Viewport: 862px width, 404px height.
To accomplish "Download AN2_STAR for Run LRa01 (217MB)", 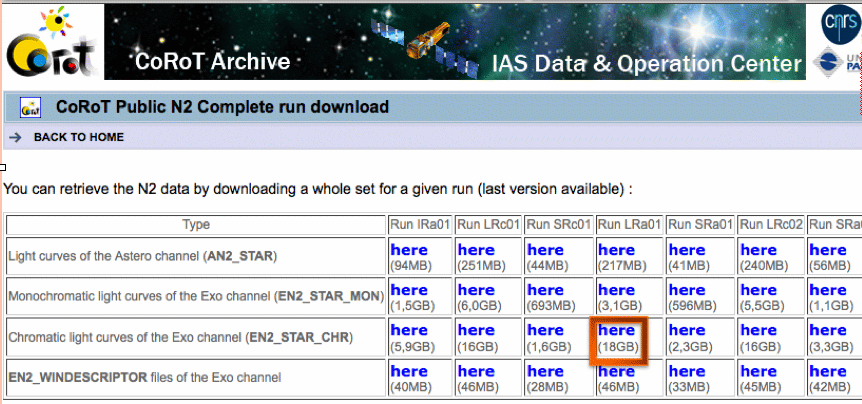I will (616, 249).
